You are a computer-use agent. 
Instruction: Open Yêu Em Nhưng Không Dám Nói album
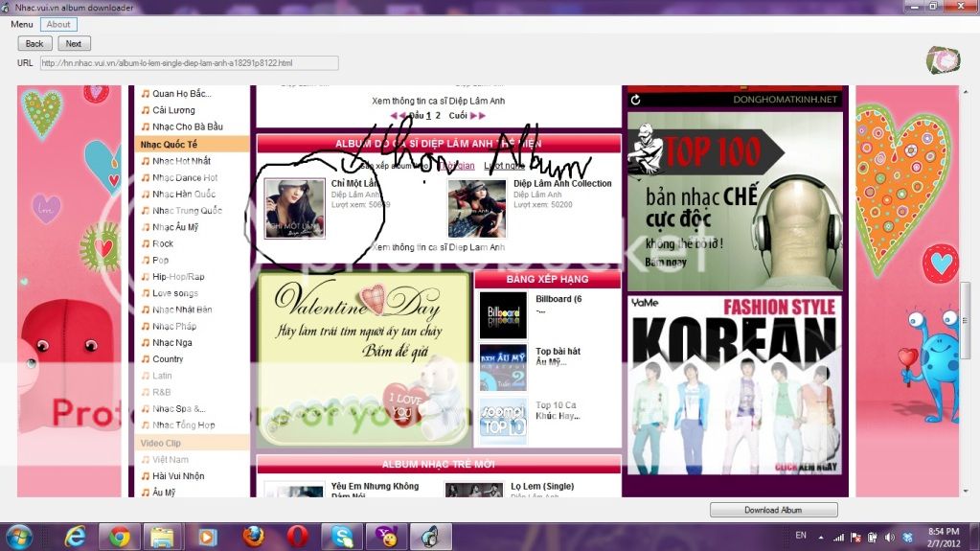point(375,490)
